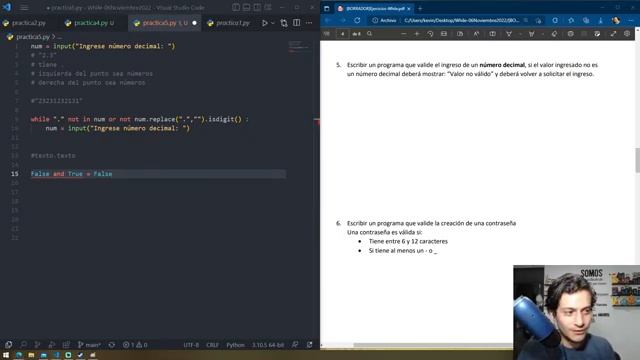Close the PDF browser tab

point(409,9)
